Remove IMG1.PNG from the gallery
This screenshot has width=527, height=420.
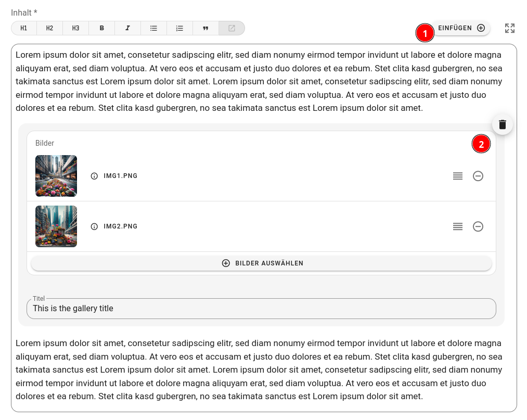pyautogui.click(x=478, y=176)
